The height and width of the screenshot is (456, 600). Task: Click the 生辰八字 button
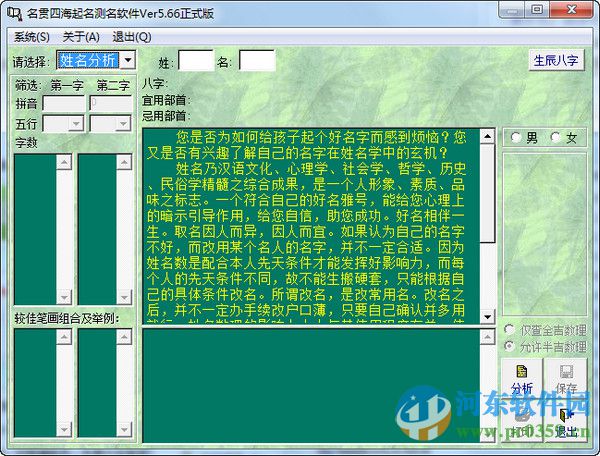(x=556, y=60)
